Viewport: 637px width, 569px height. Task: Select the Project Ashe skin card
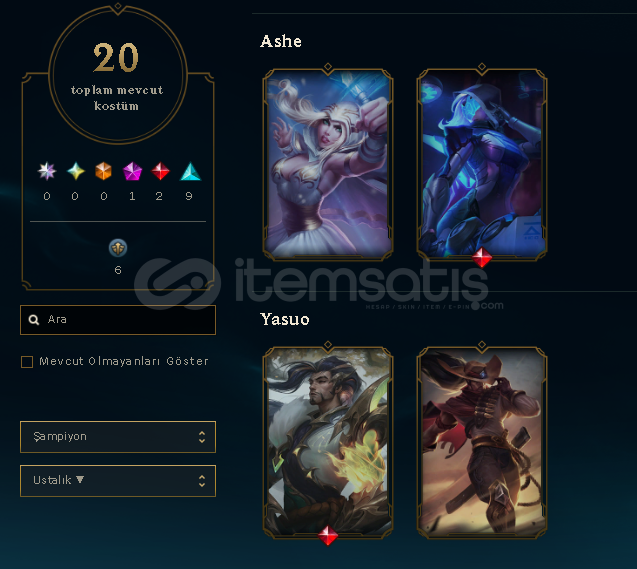[x=482, y=164]
